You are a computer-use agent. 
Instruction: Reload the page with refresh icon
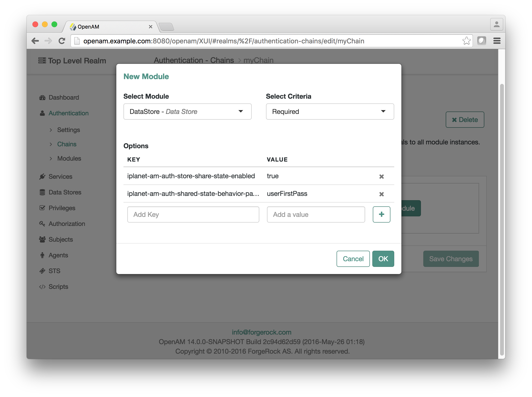pos(62,41)
